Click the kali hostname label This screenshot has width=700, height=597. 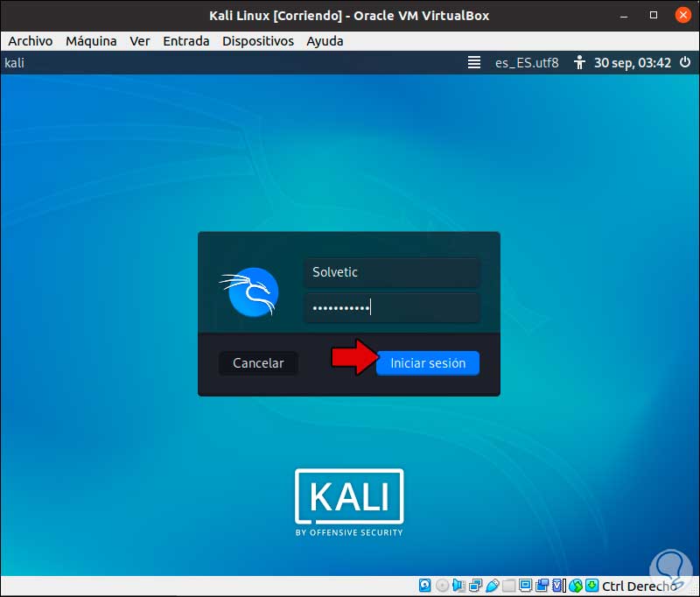tap(14, 62)
